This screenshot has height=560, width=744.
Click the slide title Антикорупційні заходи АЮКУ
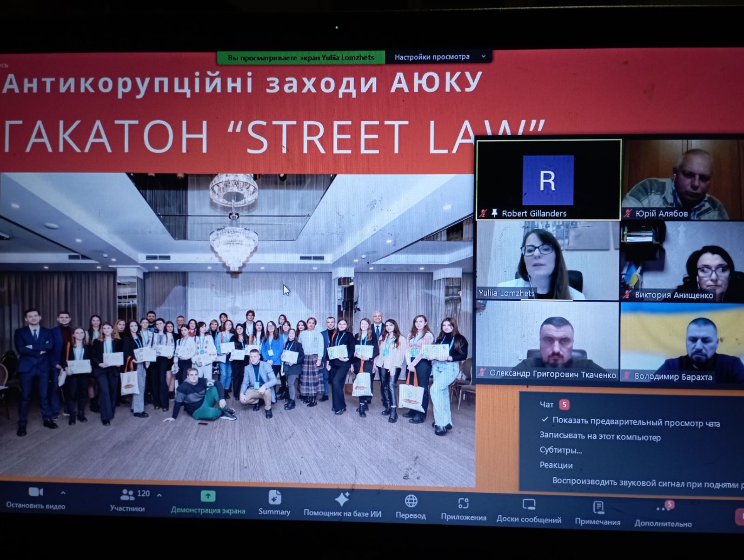(242, 83)
